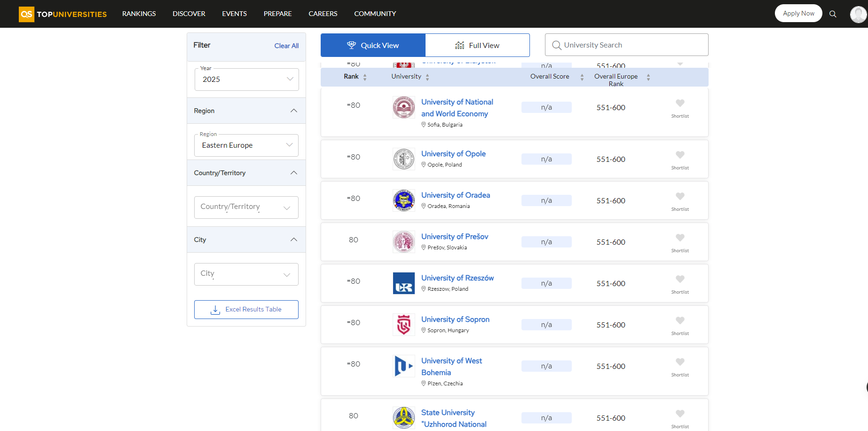
Task: Open the Country/Territory dropdown field
Action: (x=246, y=208)
